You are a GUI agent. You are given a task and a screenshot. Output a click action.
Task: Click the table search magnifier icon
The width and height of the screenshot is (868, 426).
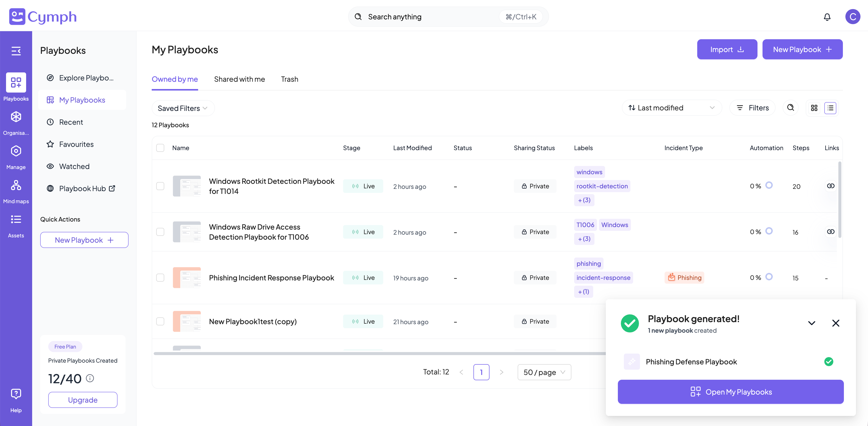[790, 108]
